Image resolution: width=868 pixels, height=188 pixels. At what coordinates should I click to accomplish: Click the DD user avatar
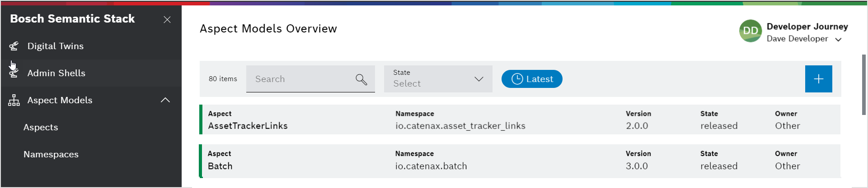751,31
